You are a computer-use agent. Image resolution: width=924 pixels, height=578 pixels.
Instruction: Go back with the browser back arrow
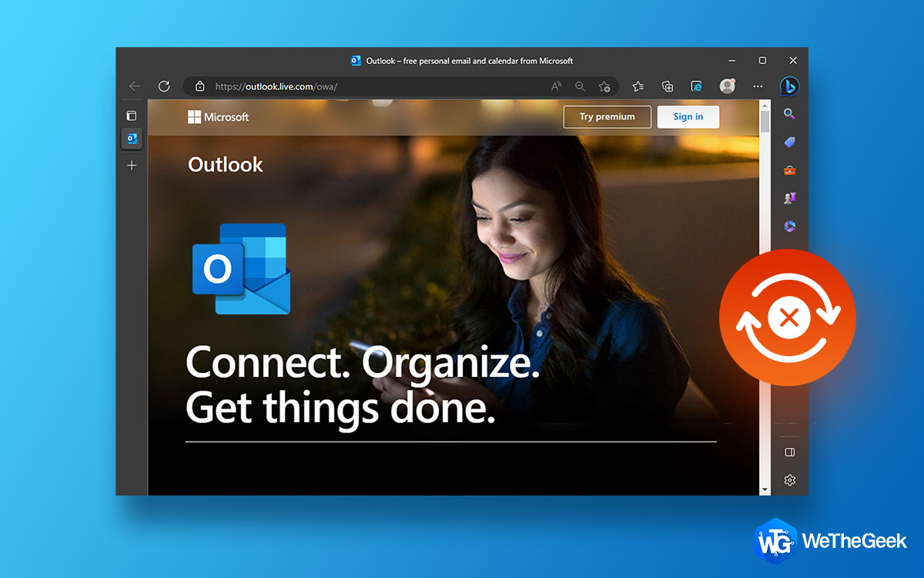pyautogui.click(x=135, y=86)
